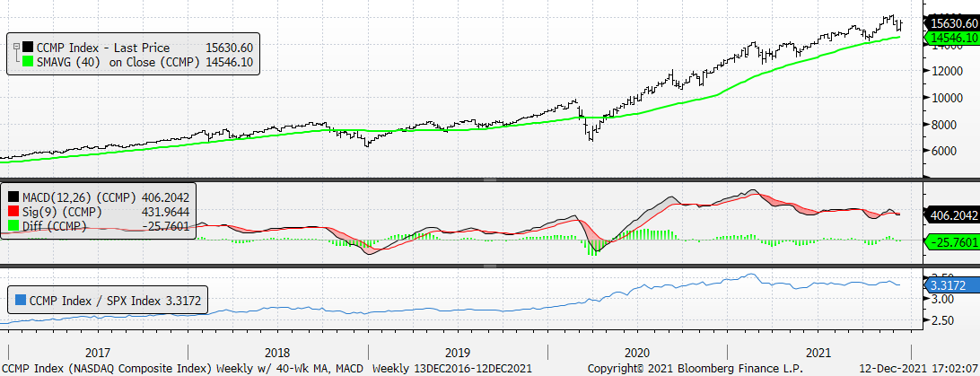Click the legend value 3.3172 in ratio panel

point(184,299)
